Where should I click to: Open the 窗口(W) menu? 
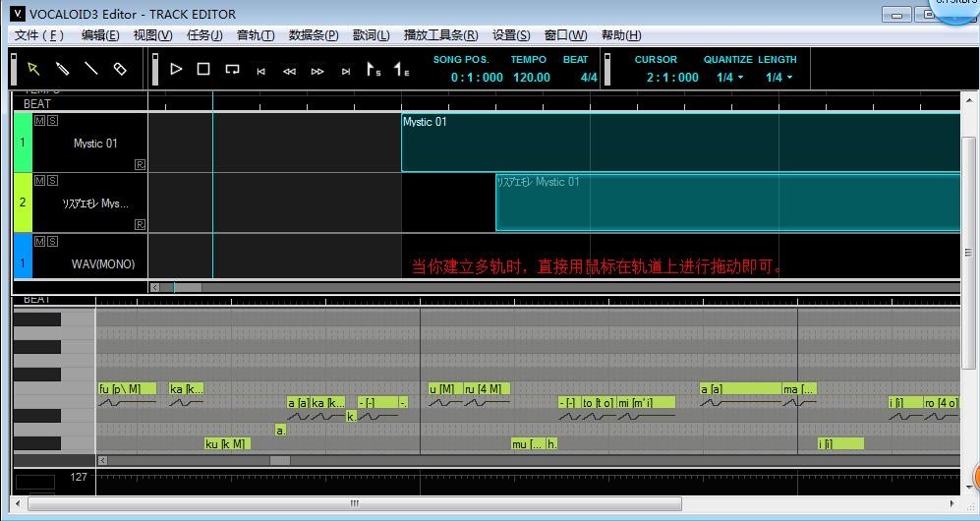tap(565, 35)
